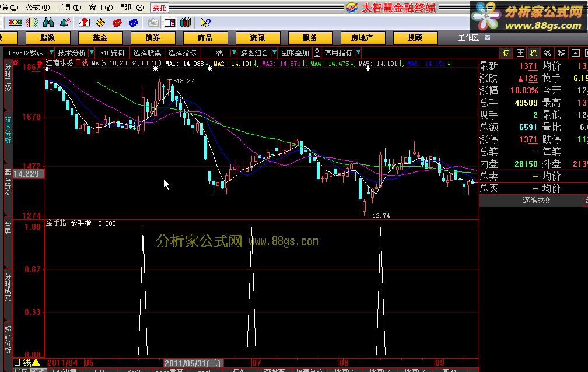Switch to 分时走势 side tab
The image size is (588, 372).
(8, 77)
